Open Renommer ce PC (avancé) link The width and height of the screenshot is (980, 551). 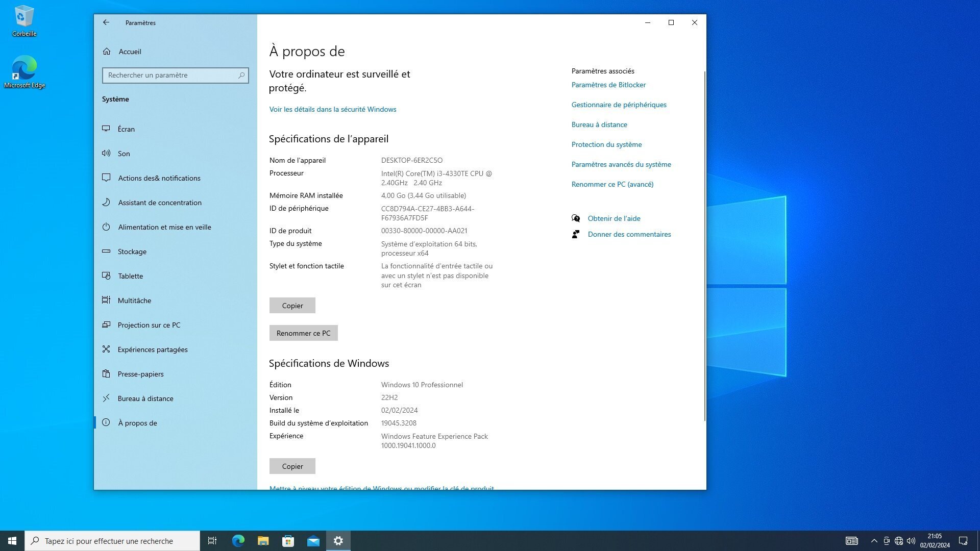point(612,184)
